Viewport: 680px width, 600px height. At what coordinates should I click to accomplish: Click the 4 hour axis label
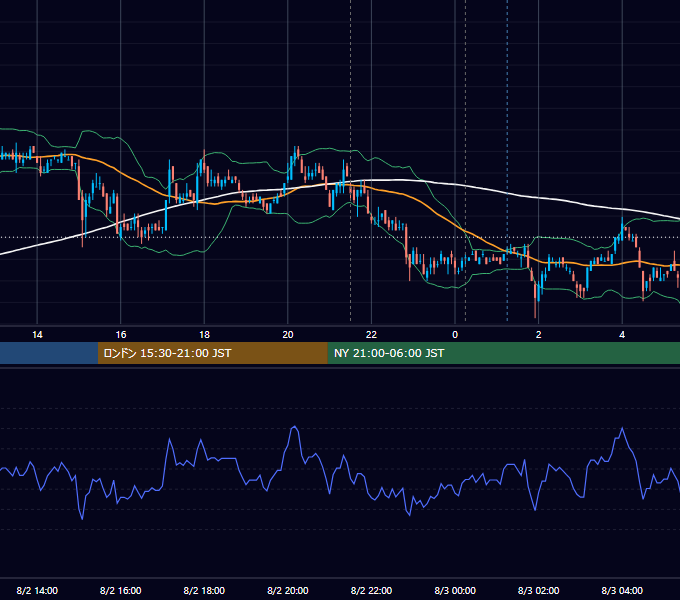[x=622, y=335]
